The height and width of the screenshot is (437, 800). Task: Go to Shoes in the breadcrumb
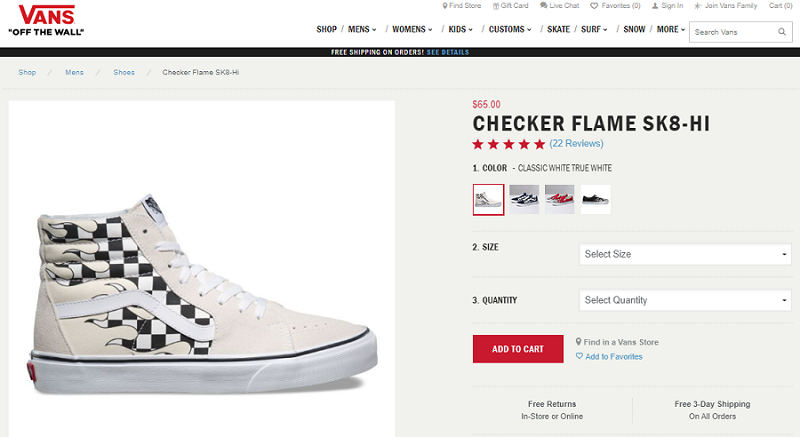point(124,73)
